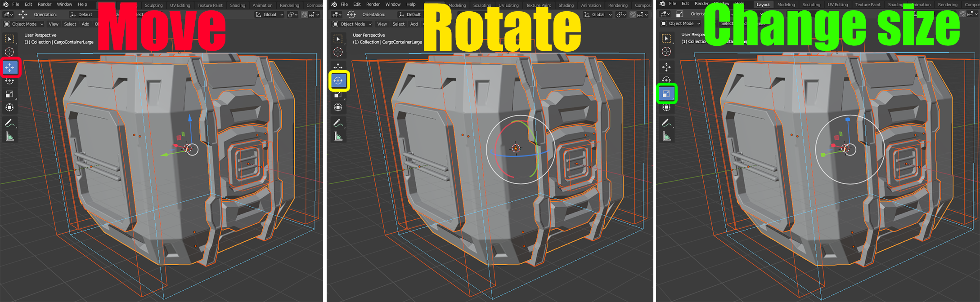Pick the Annotate tool in Rotate screenshot

point(338,123)
